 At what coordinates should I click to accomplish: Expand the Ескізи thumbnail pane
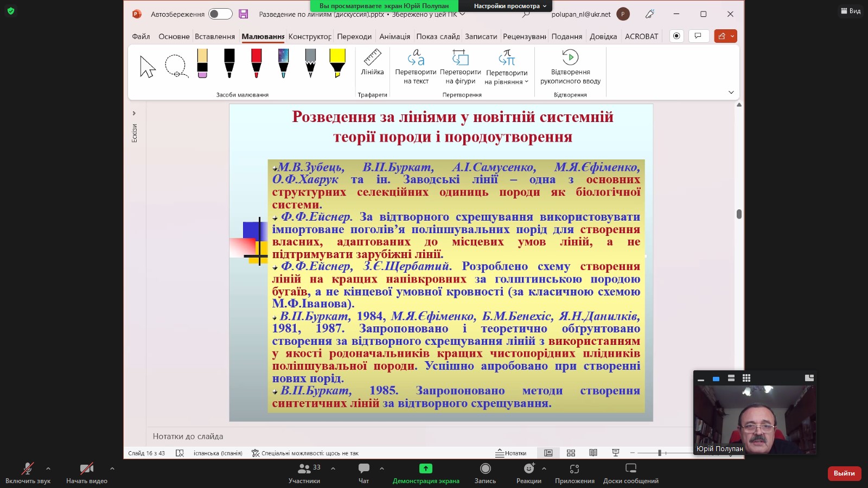pos(134,113)
